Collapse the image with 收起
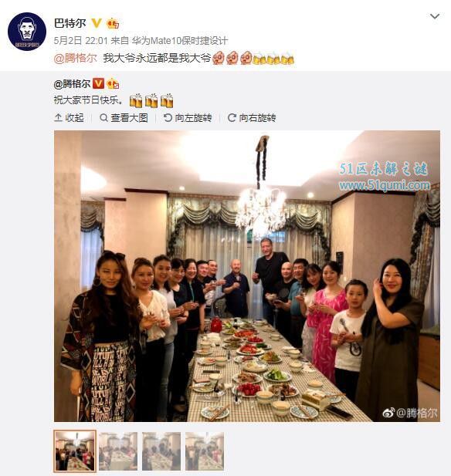The image size is (451, 476). [x=69, y=118]
